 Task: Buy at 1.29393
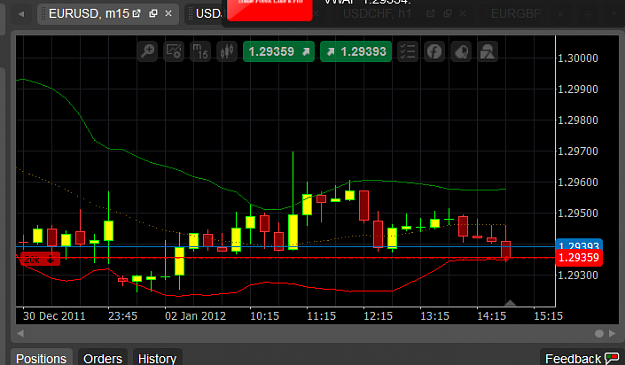coord(356,52)
